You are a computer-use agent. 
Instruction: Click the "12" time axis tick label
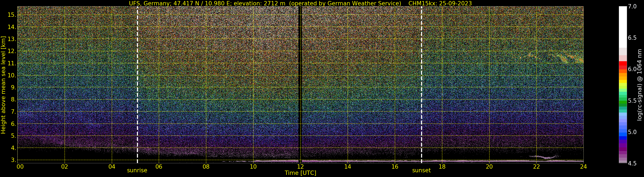click(300, 167)
